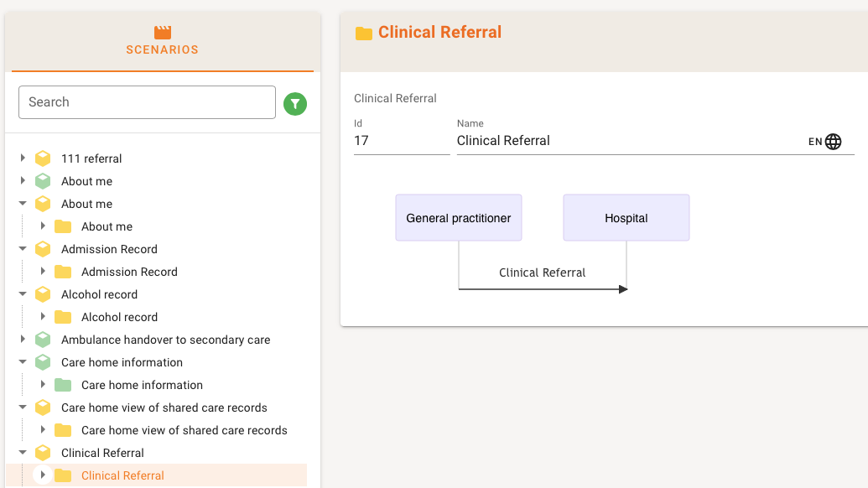Viewport: 868px width, 488px height.
Task: Expand the 111 referral tree node
Action: pyautogui.click(x=23, y=158)
